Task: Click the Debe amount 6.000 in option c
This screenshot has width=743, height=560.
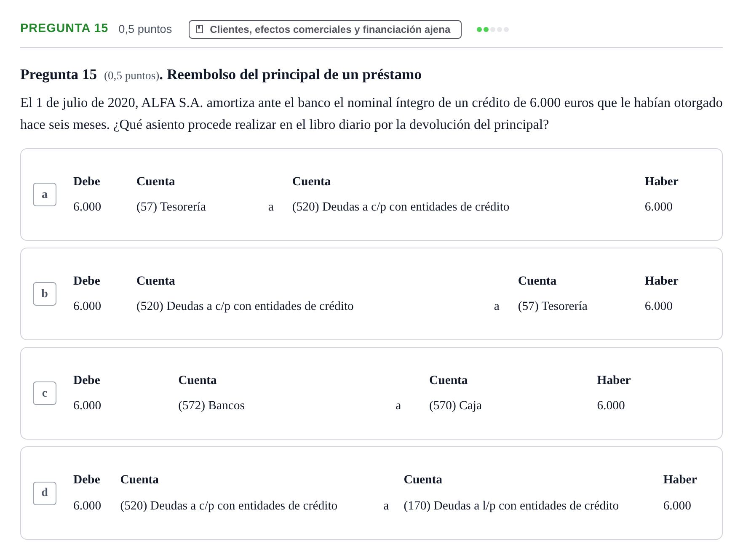Action: [87, 405]
